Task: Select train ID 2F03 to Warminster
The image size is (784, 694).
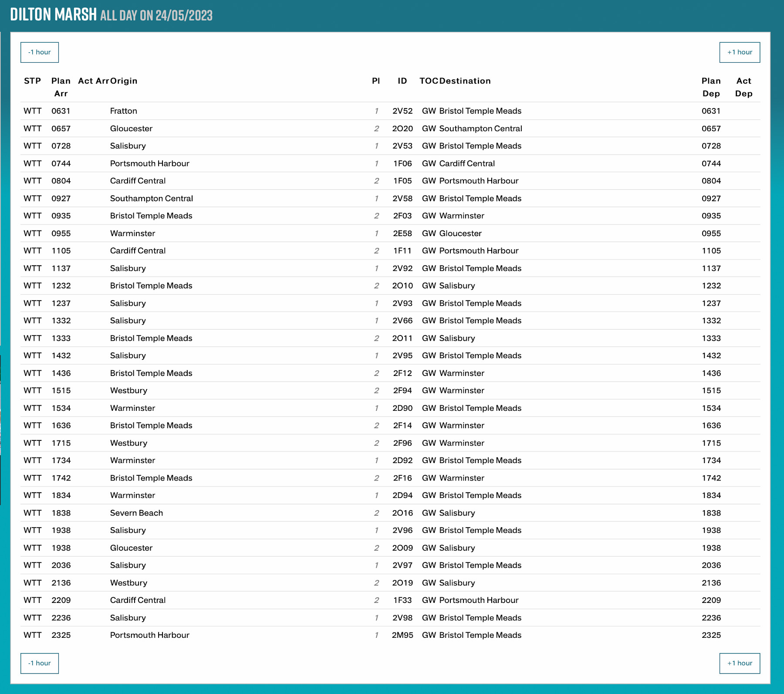Action: (402, 216)
